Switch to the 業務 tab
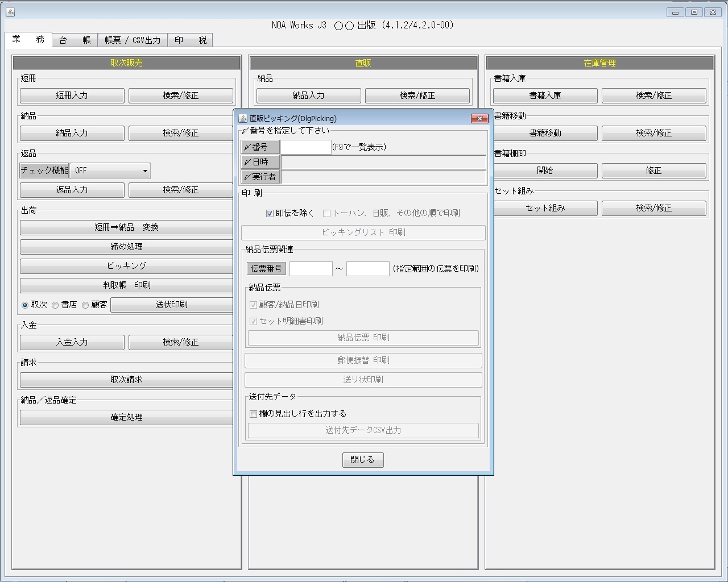 [x=28, y=39]
